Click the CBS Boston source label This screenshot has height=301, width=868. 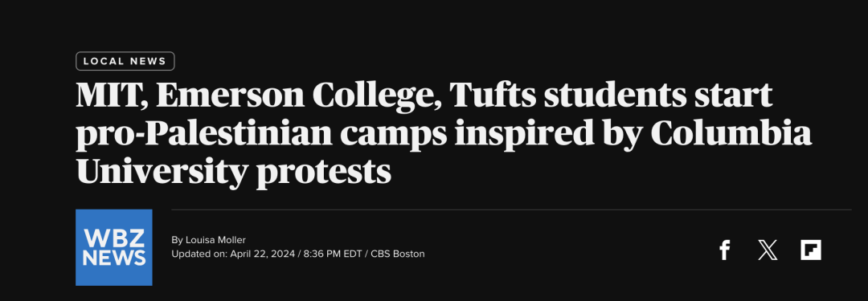click(398, 254)
